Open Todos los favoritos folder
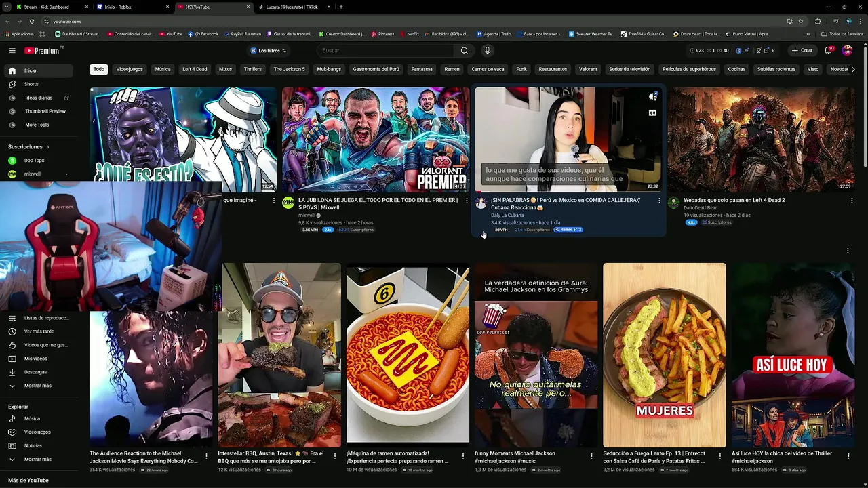Viewport: 868px width, 488px height. pyautogui.click(x=842, y=33)
